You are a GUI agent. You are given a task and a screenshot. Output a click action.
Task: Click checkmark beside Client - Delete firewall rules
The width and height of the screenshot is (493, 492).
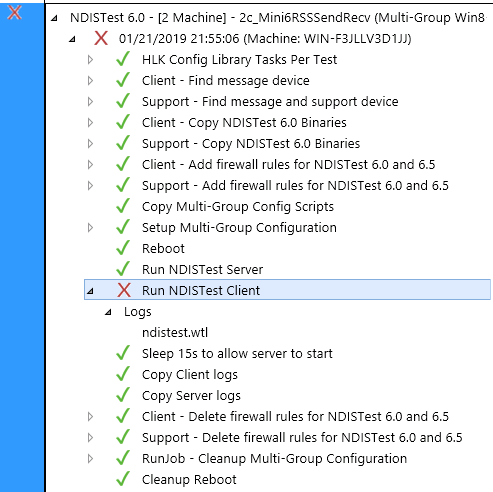point(123,416)
